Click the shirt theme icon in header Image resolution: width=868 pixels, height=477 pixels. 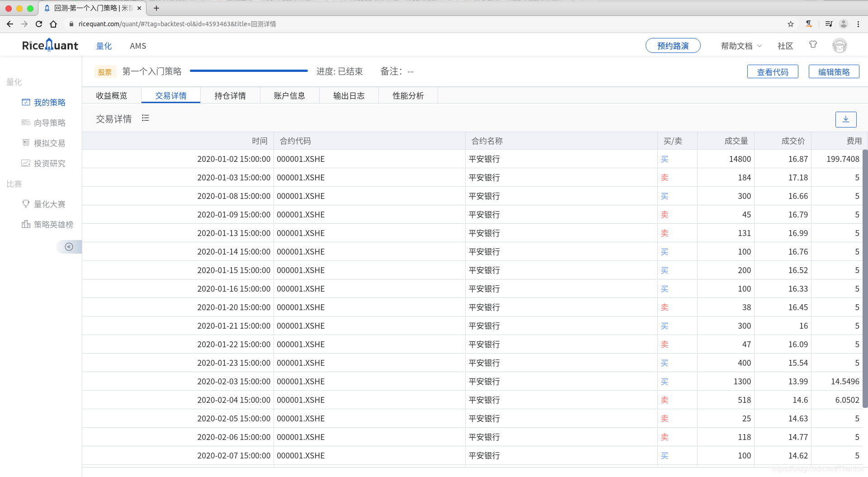pyautogui.click(x=813, y=45)
